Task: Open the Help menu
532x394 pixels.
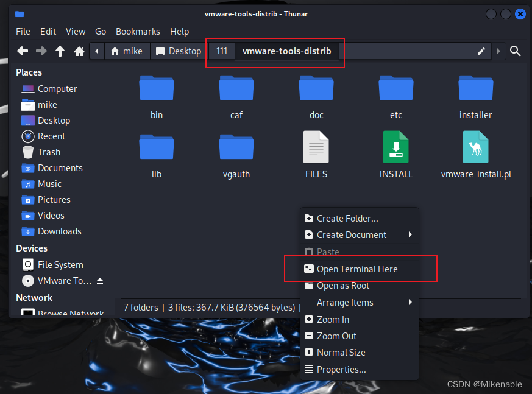Action: [x=180, y=32]
